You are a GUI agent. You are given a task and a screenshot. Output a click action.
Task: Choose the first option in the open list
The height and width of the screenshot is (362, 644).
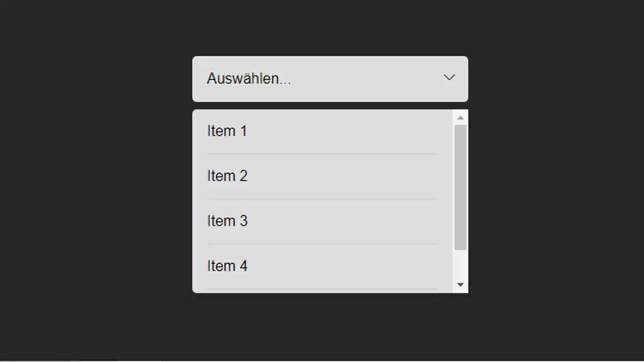point(227,131)
